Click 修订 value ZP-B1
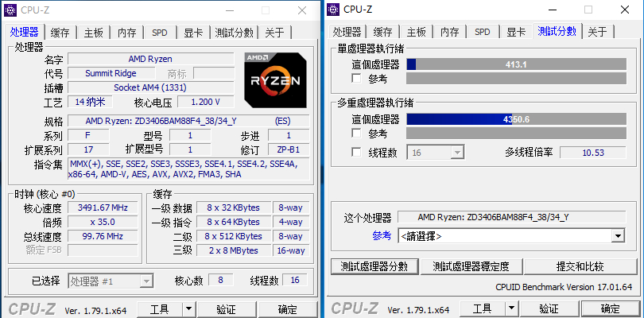 (x=289, y=149)
